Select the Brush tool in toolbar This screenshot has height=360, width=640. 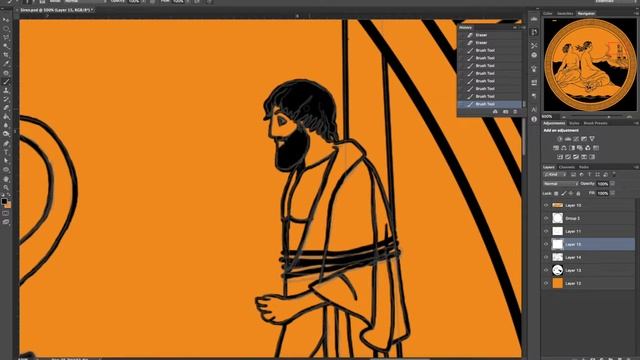click(x=6, y=82)
